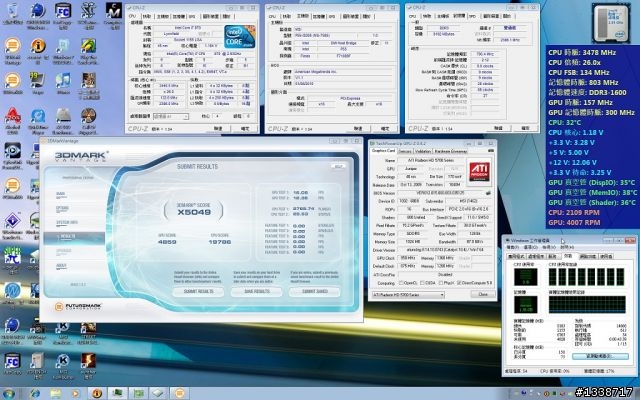The height and width of the screenshot is (400, 640).
Task: Toggle the OpenCL checkbox in GPU-Z
Action: point(401,282)
